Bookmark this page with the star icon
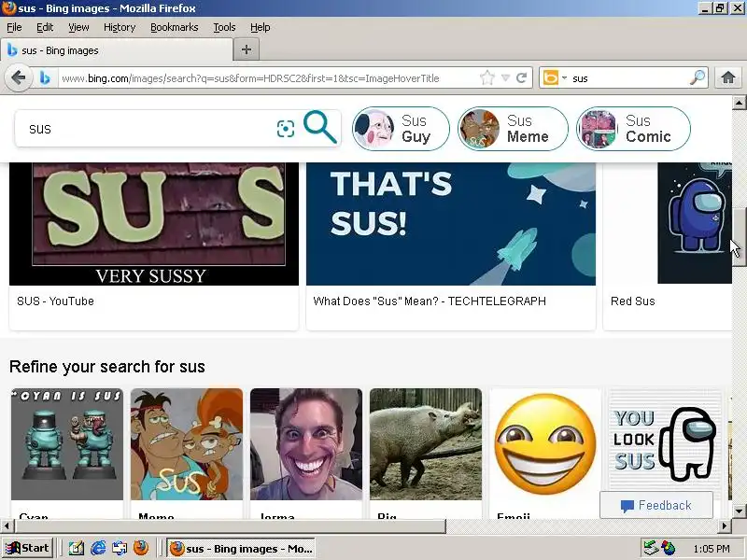The image size is (747, 560). tap(487, 77)
